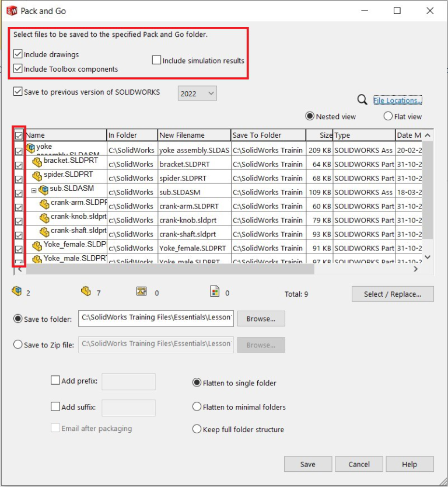Open the 2022 version dropdown
This screenshot has width=448, height=487.
tap(197, 93)
